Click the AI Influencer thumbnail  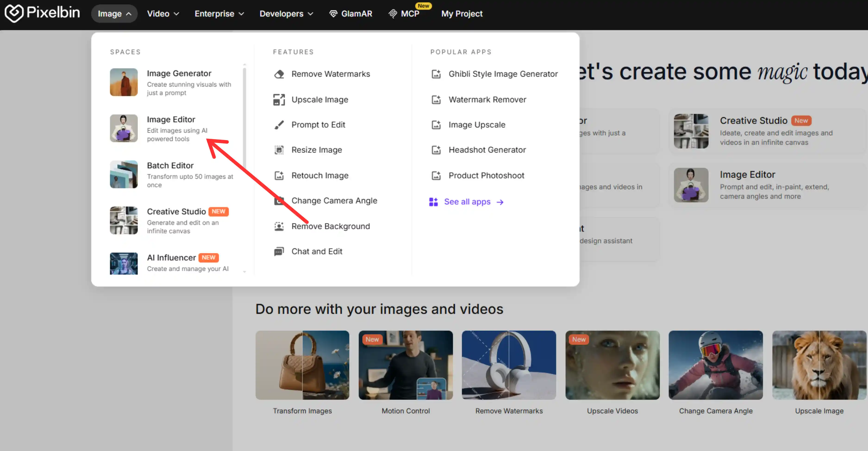[x=124, y=263]
